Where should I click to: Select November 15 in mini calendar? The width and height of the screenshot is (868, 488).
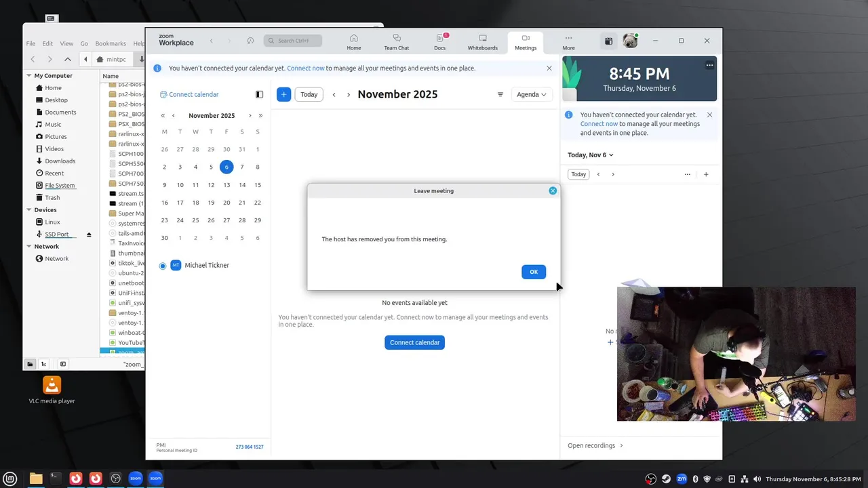tap(258, 184)
